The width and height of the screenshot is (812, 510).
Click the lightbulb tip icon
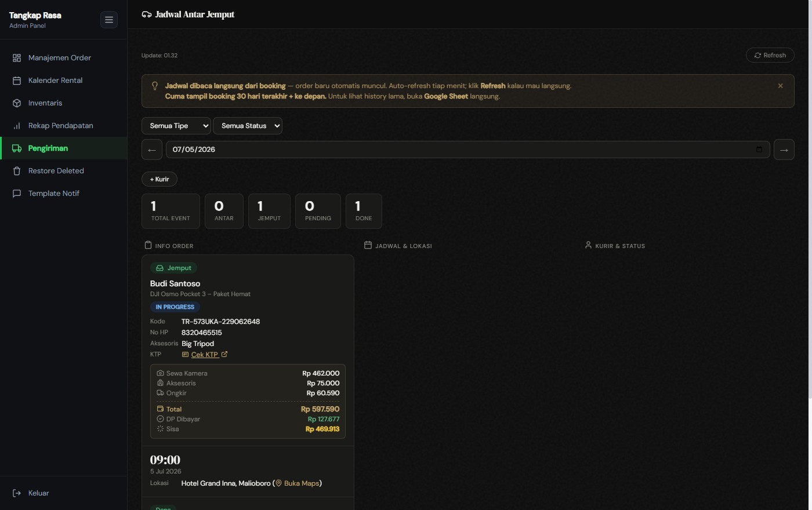tap(155, 86)
